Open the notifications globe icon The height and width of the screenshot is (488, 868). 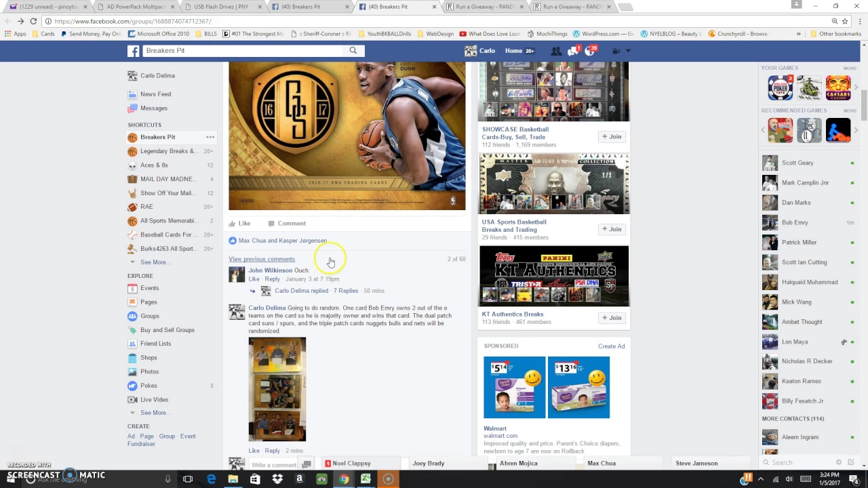point(589,51)
